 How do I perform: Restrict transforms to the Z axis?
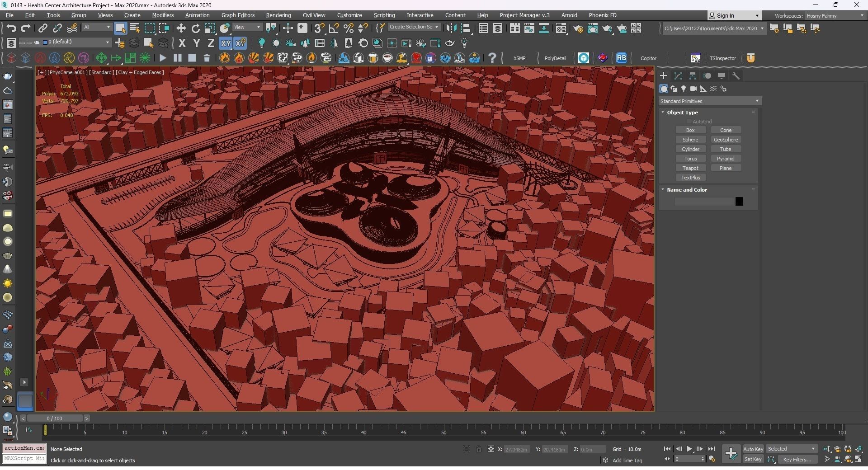tap(211, 43)
